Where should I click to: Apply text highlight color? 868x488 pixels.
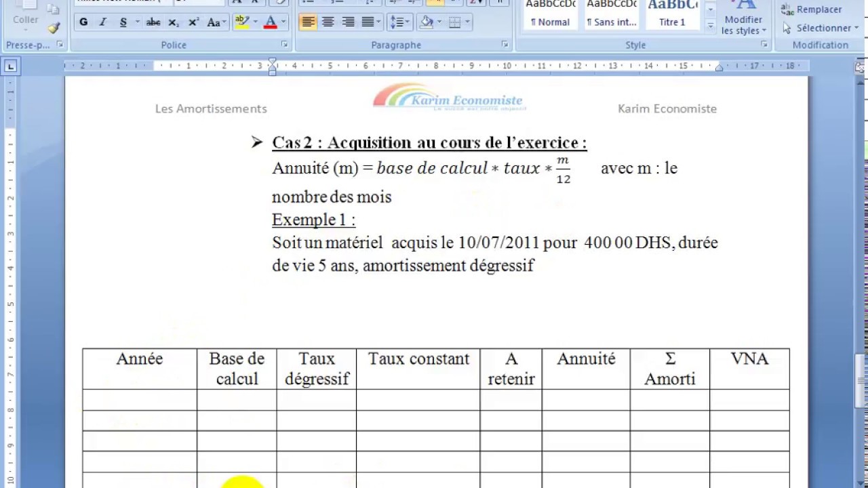point(241,22)
